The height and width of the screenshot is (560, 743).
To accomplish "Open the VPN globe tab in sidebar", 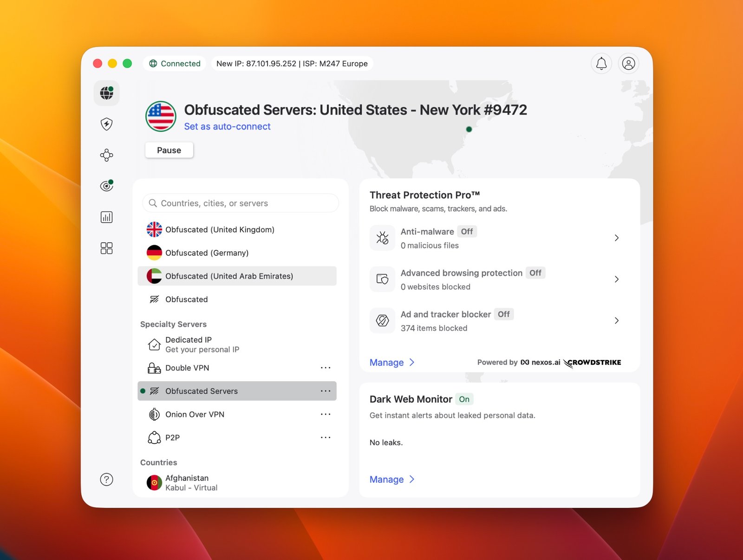I will tap(106, 93).
